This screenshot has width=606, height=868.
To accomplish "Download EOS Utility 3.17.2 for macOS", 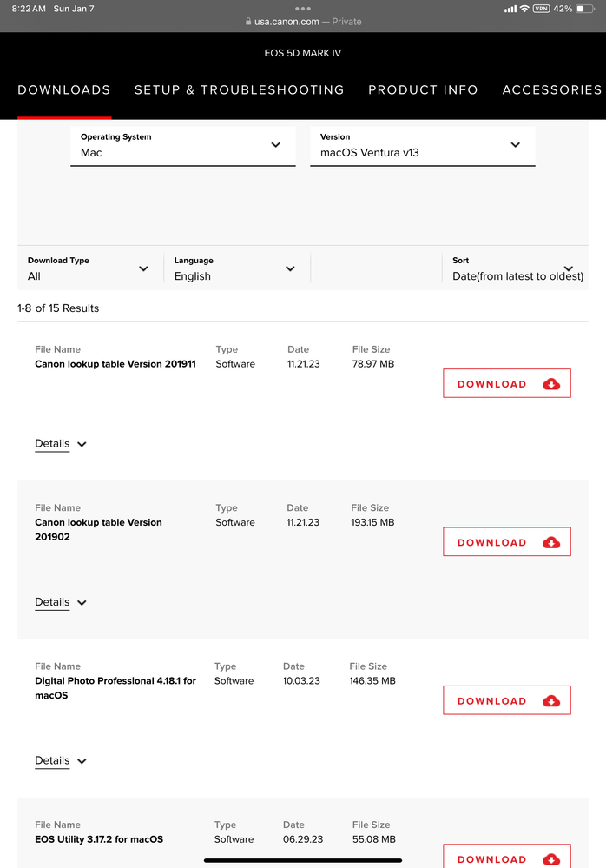I will coord(506,857).
